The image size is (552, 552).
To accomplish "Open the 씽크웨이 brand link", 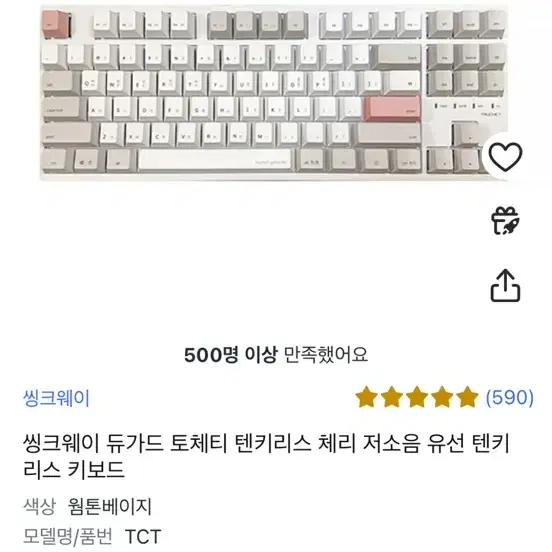I will 56,398.
